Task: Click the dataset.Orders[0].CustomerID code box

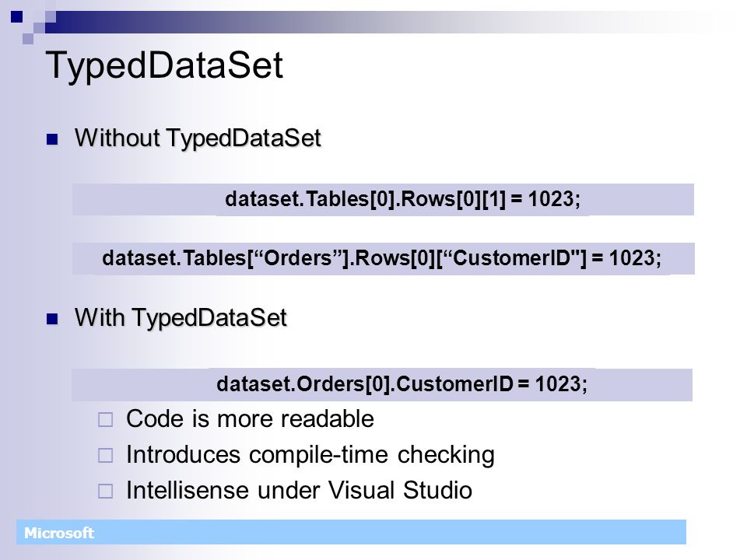Action: [x=381, y=384]
